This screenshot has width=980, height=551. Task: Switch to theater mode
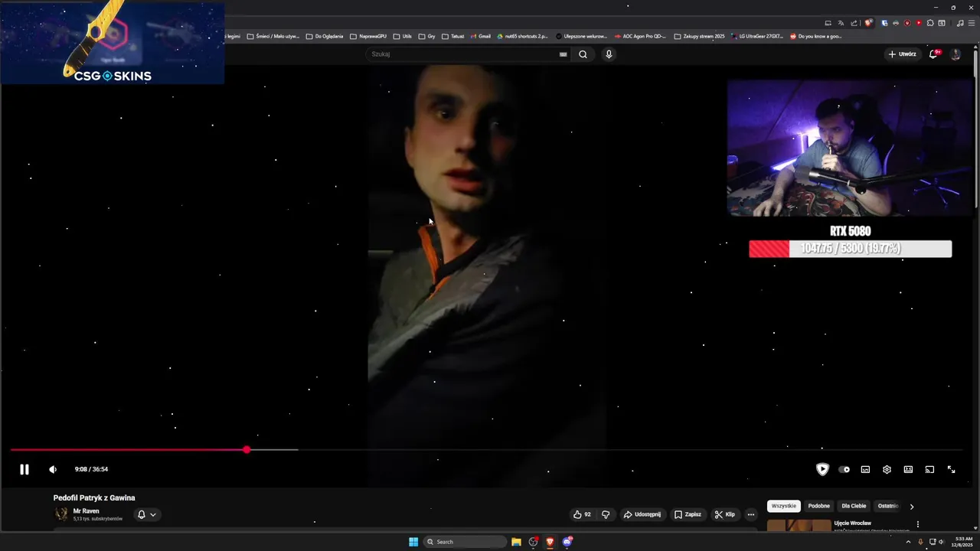908,469
